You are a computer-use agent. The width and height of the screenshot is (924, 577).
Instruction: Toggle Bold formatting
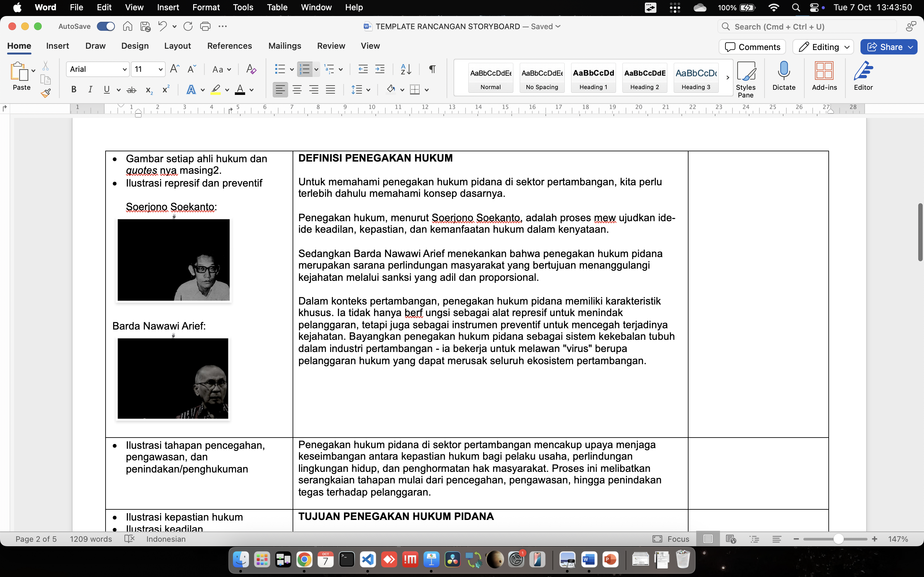(74, 90)
